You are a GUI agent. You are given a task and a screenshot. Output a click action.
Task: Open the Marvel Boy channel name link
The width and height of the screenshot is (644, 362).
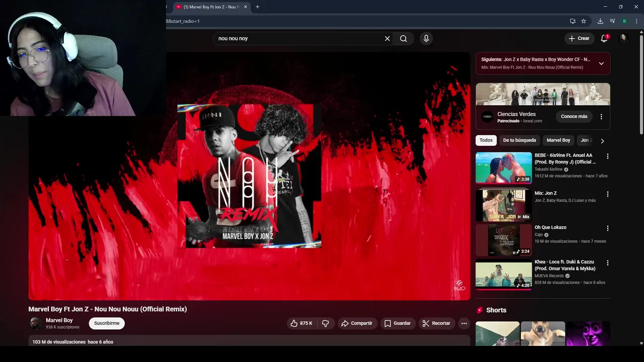click(x=59, y=320)
